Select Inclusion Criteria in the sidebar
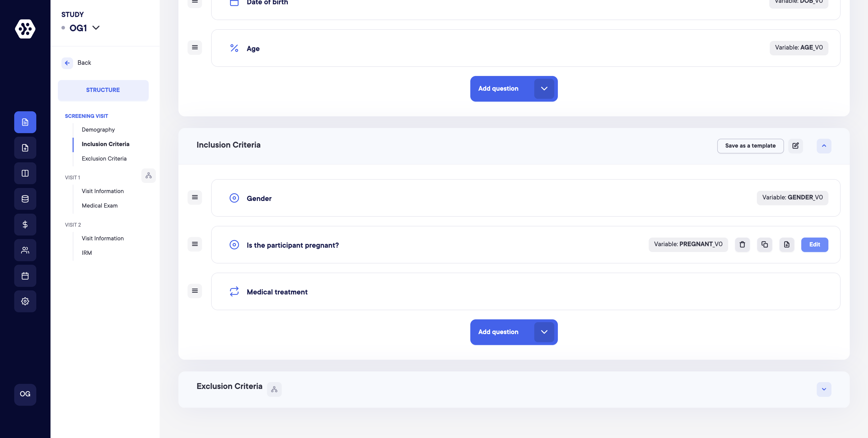The image size is (868, 438). pyautogui.click(x=106, y=144)
